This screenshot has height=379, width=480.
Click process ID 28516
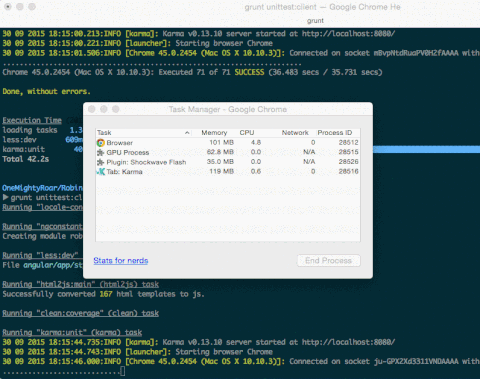pos(348,172)
